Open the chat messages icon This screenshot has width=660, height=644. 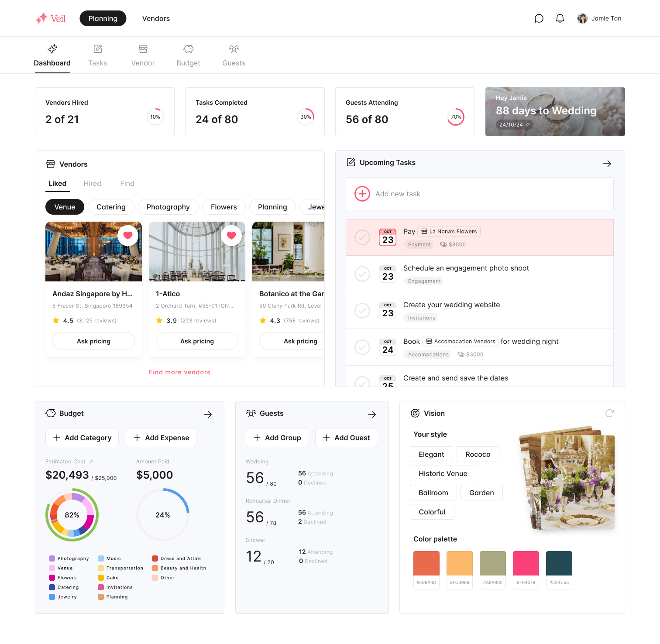pos(539,18)
